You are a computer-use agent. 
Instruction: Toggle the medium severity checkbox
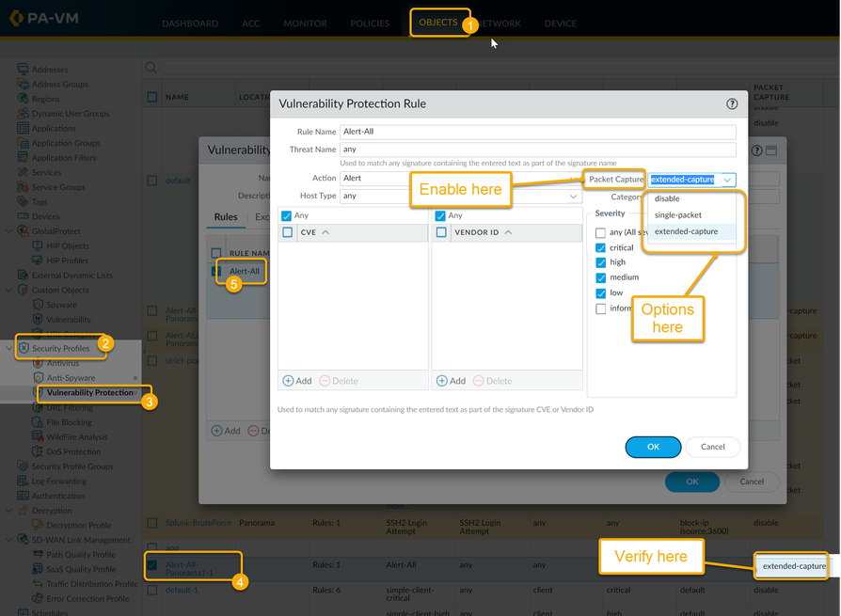(x=601, y=277)
